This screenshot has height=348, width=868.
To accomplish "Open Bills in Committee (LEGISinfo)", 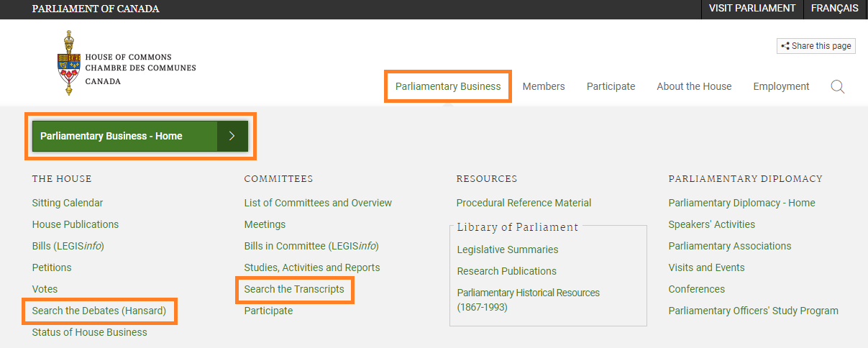I will tap(311, 246).
